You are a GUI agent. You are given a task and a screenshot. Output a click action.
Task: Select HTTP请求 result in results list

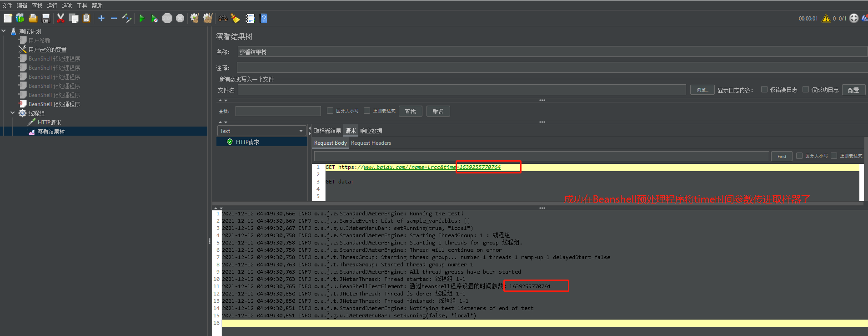coord(262,142)
